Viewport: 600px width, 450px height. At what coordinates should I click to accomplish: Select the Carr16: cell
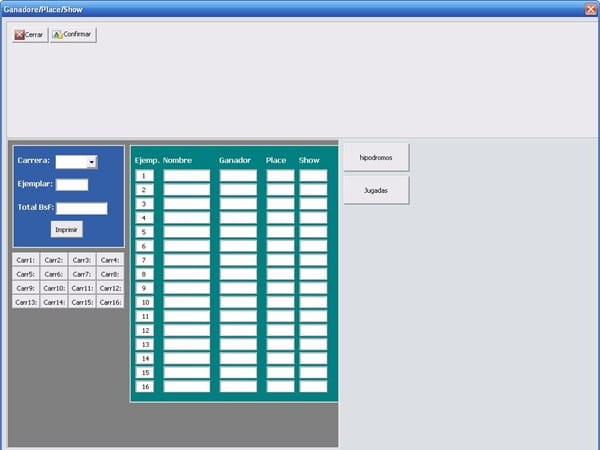110,302
